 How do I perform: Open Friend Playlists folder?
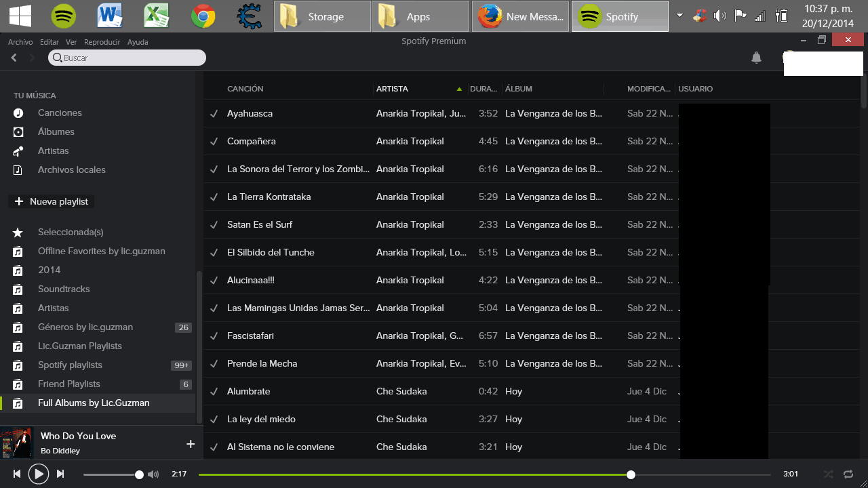[x=69, y=384]
